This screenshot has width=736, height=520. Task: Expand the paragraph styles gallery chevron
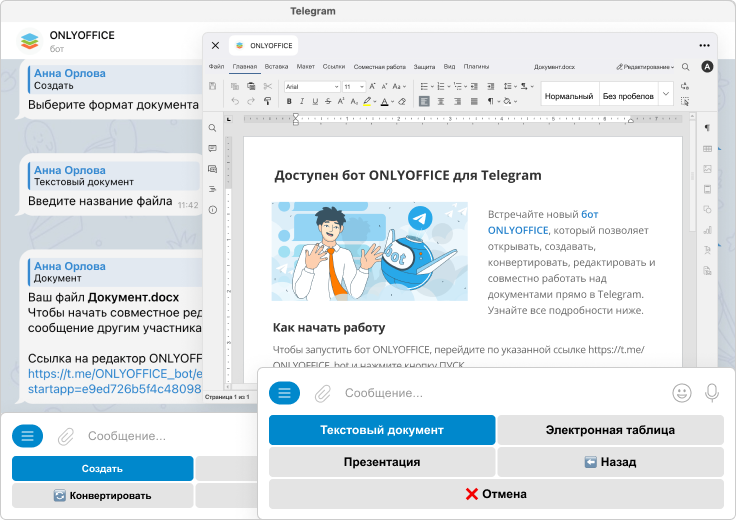click(665, 94)
